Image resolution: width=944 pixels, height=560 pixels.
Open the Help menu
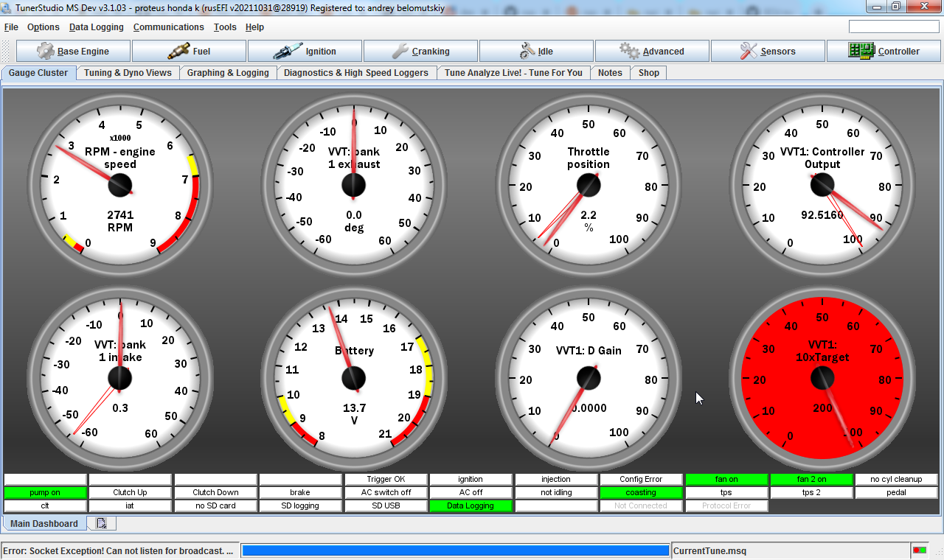(254, 27)
